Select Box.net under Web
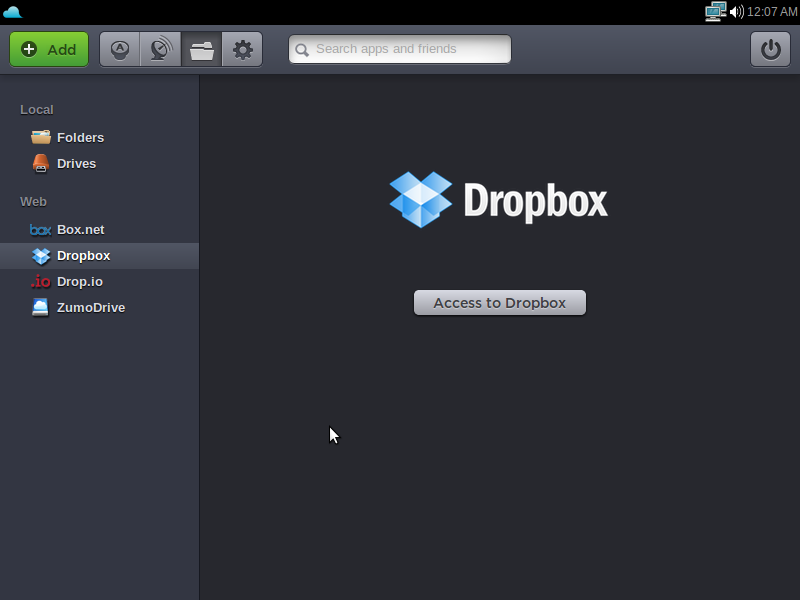The image size is (800, 600). click(80, 230)
